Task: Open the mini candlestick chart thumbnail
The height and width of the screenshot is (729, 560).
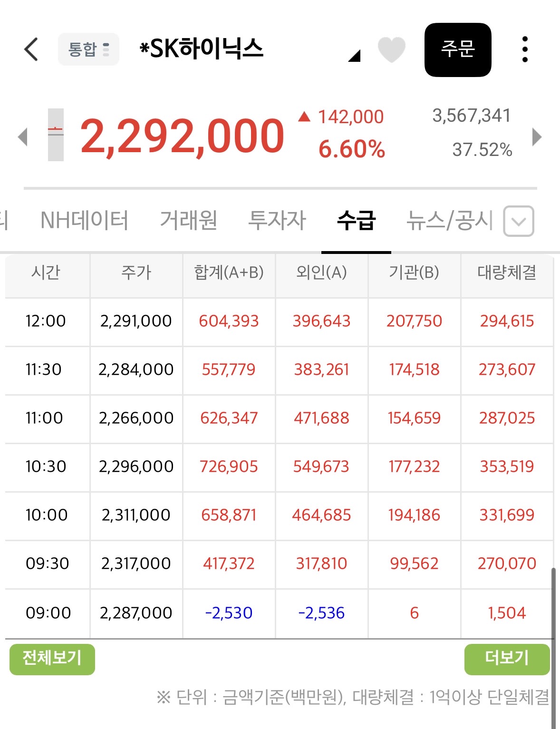Action: pyautogui.click(x=56, y=135)
